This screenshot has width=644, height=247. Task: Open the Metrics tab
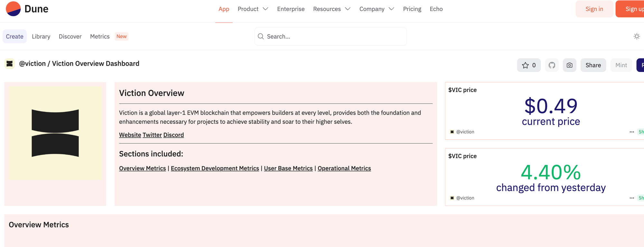point(100,36)
